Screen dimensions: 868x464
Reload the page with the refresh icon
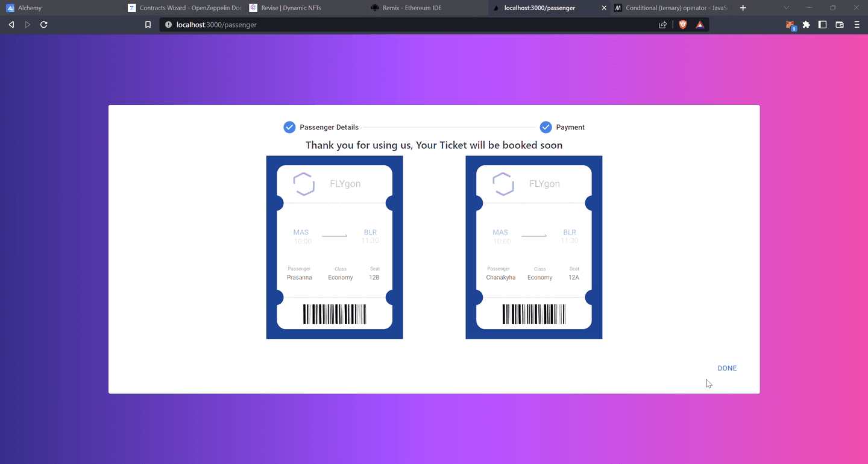[43, 25]
